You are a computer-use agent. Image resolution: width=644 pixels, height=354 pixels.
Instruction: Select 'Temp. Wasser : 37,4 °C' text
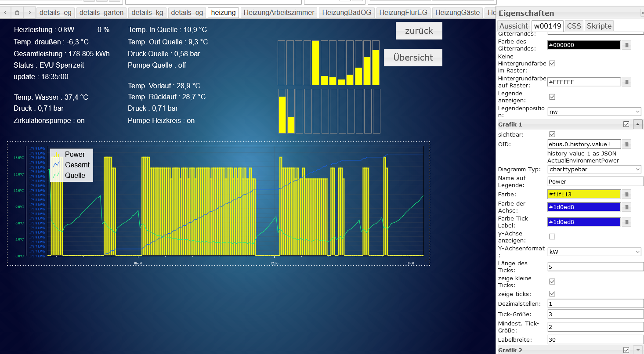coord(51,97)
